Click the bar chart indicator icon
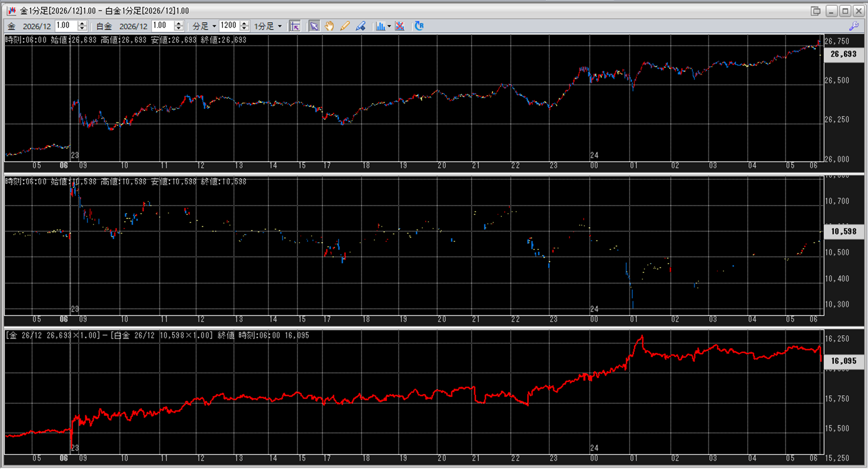Viewport: 868px width, 469px height. click(x=380, y=26)
